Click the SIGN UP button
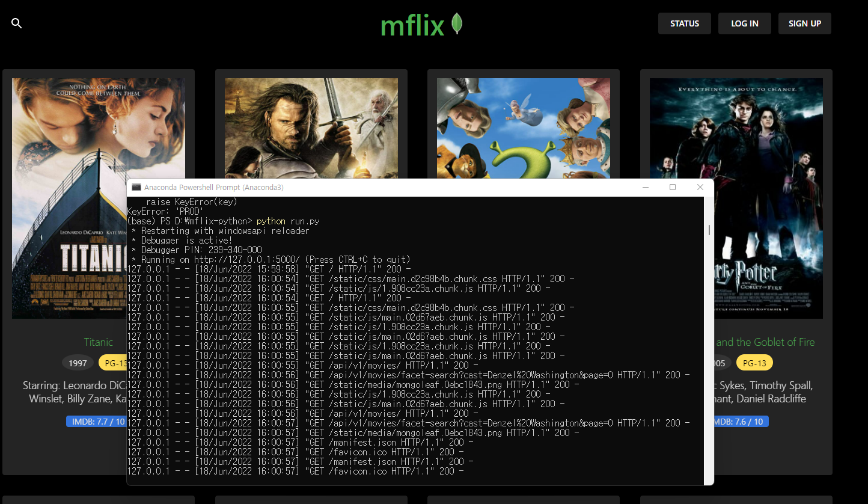Image resolution: width=868 pixels, height=504 pixels. 805,23
